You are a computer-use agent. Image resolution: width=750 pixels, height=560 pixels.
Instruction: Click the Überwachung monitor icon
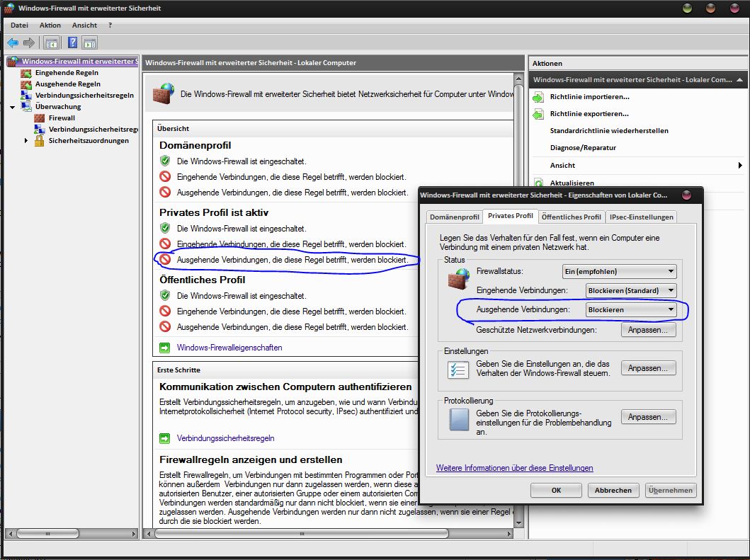point(25,106)
